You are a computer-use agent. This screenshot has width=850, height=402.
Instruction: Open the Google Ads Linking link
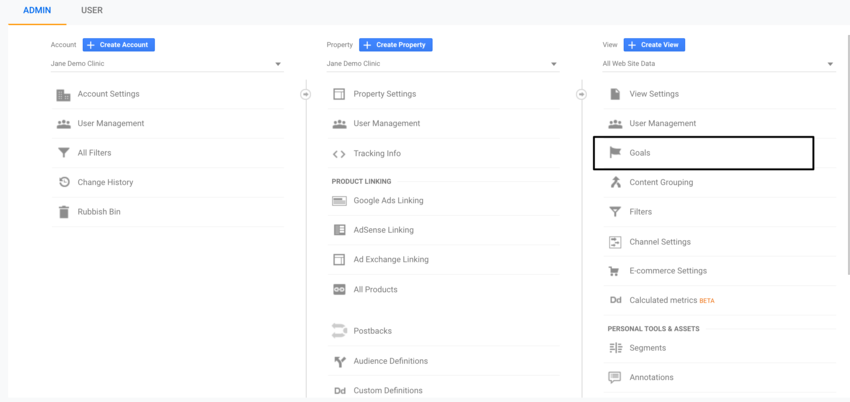point(388,200)
